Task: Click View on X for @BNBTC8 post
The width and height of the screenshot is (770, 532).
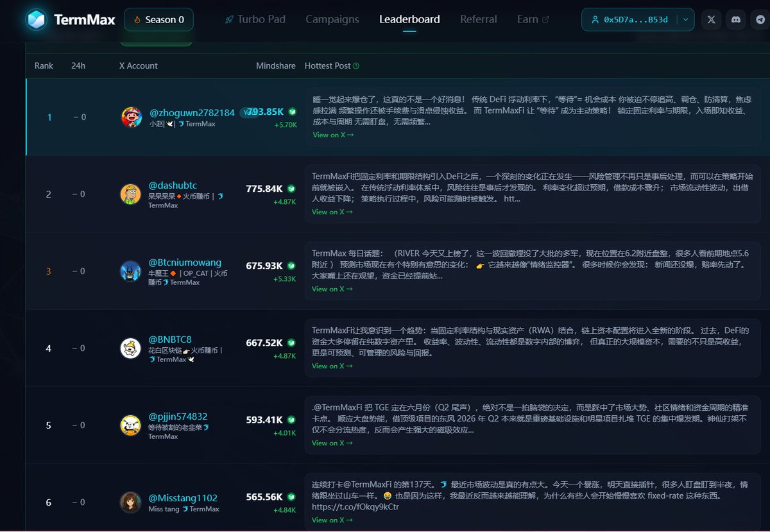Action: tap(332, 366)
